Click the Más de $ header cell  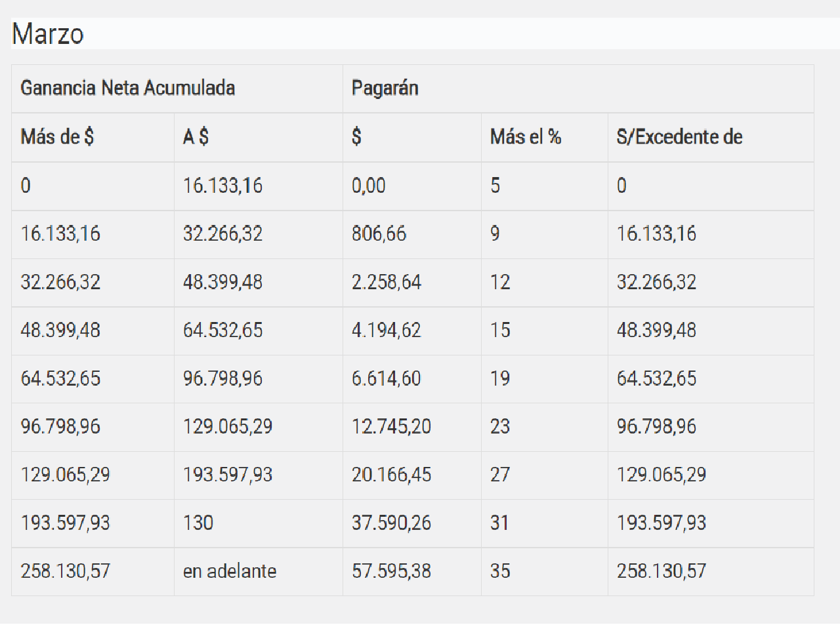pos(57,136)
